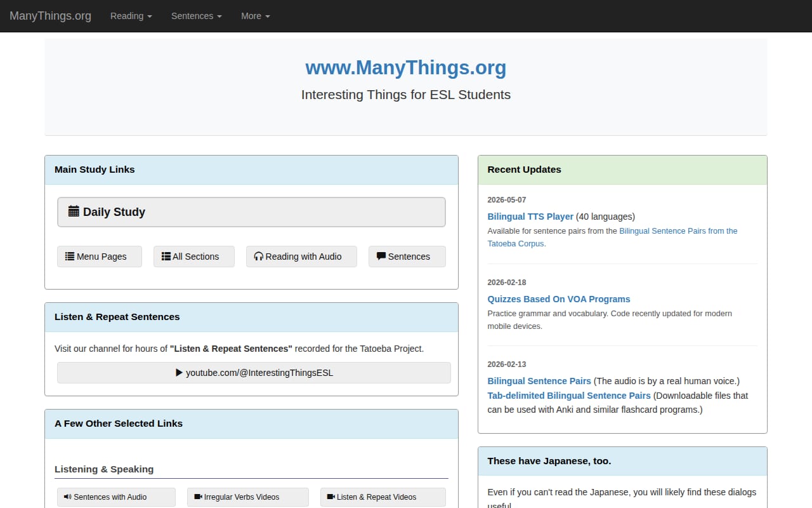Follow the Bilingual Sentence Pairs link
This screenshot has height=508, width=812.
[x=539, y=381]
